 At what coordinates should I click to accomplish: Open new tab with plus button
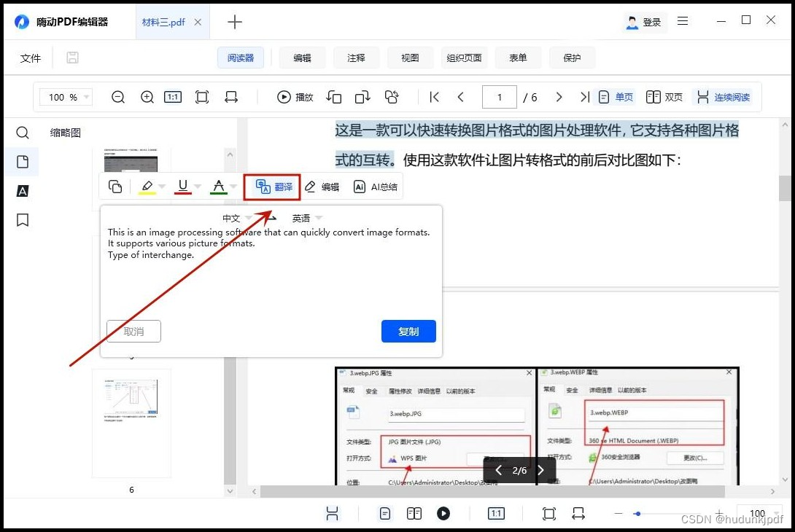click(x=235, y=22)
